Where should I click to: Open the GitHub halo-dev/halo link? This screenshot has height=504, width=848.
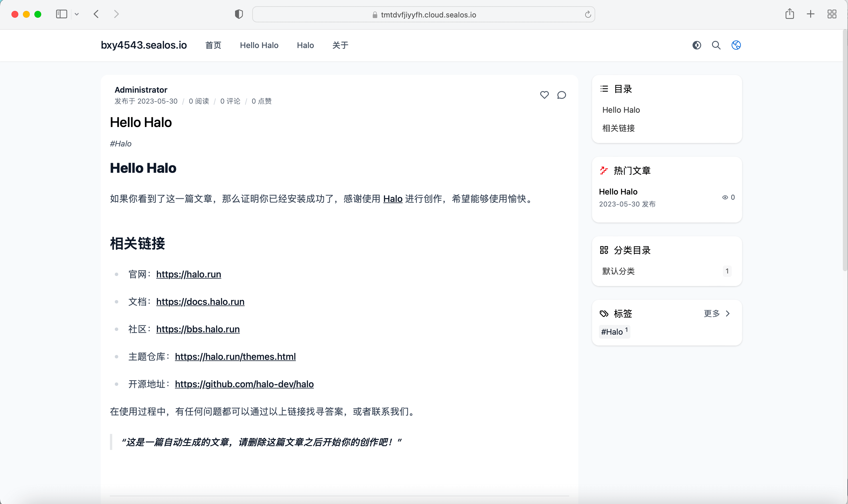[x=244, y=384]
